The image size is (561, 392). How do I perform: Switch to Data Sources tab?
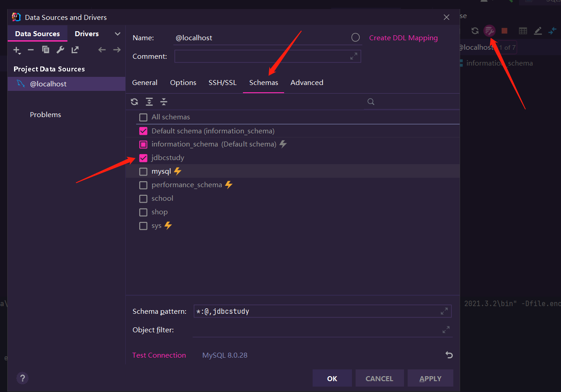pyautogui.click(x=38, y=34)
